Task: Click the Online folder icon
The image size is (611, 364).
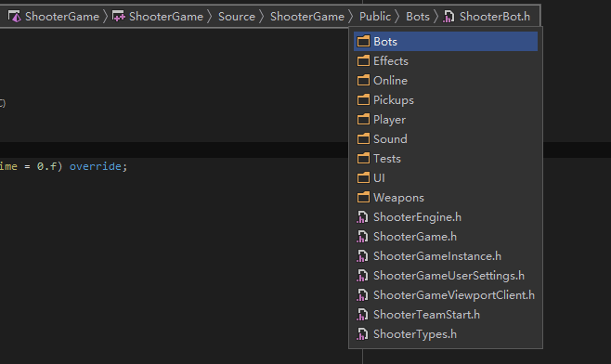Action: pyautogui.click(x=363, y=80)
